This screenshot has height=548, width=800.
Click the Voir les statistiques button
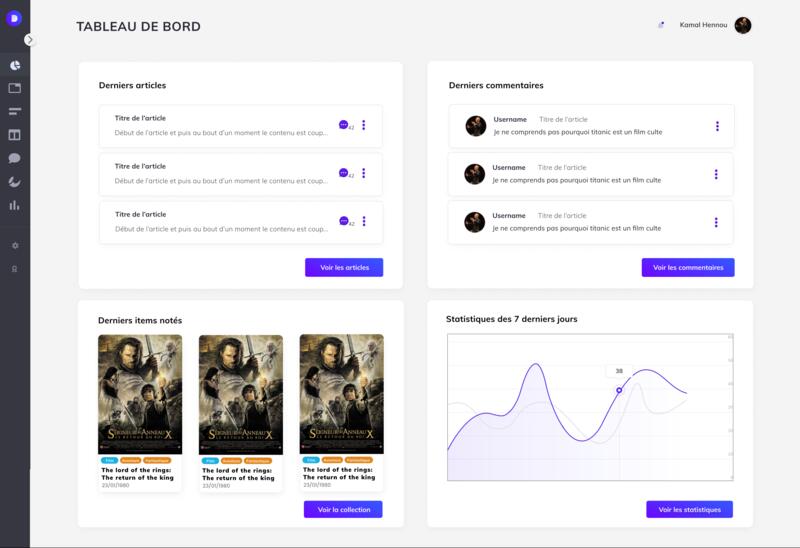coord(689,509)
